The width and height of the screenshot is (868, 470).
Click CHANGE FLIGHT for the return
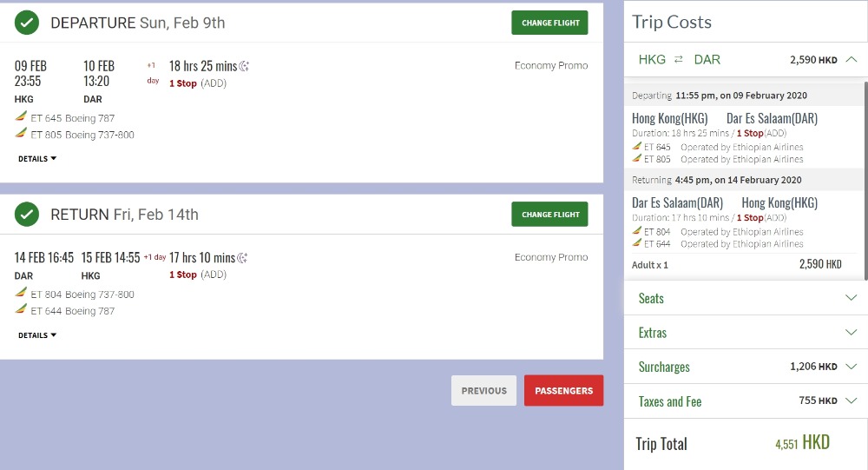pos(549,214)
